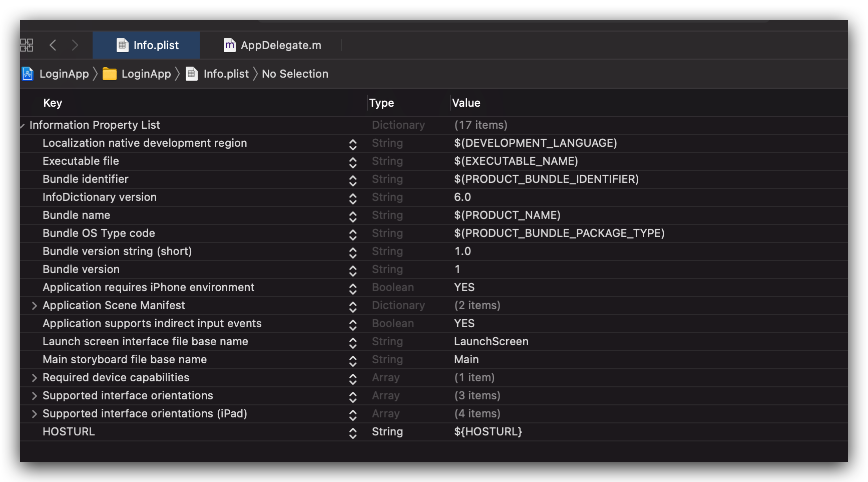Open key stepper for Main storyboard file row

[x=353, y=361]
